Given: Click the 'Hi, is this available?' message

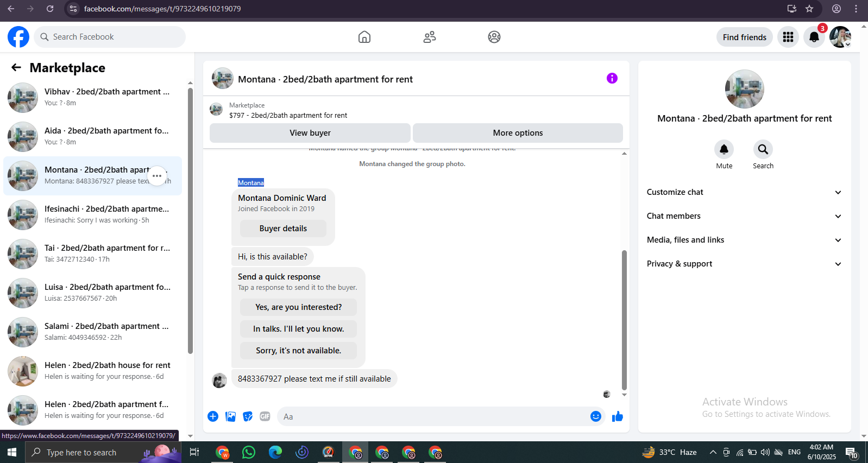Looking at the screenshot, I should [x=273, y=257].
